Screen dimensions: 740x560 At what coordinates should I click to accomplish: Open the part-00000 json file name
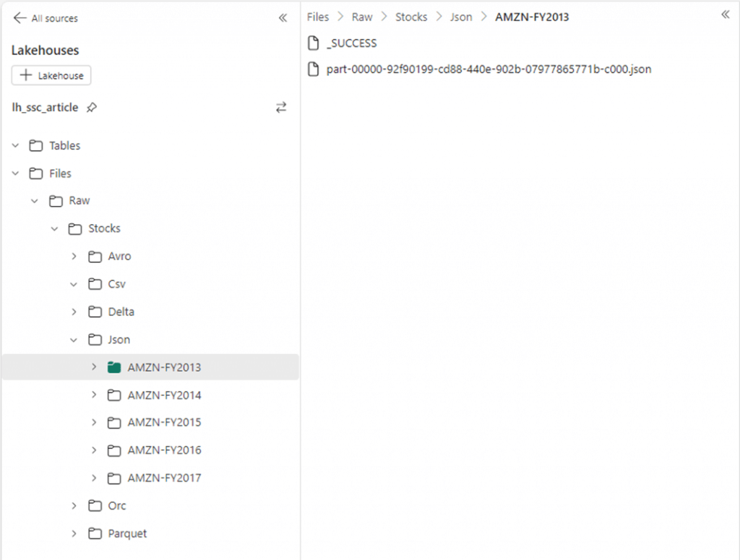[x=489, y=69]
